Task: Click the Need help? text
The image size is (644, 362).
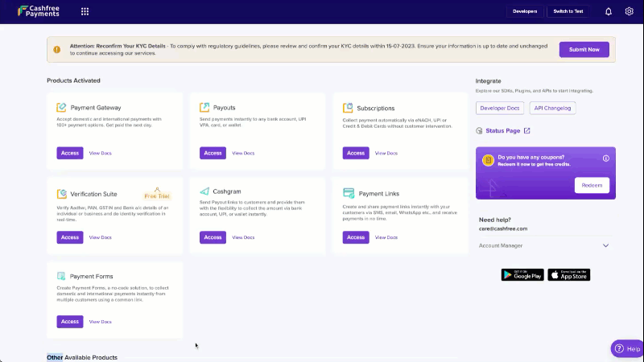Action: pos(495,220)
